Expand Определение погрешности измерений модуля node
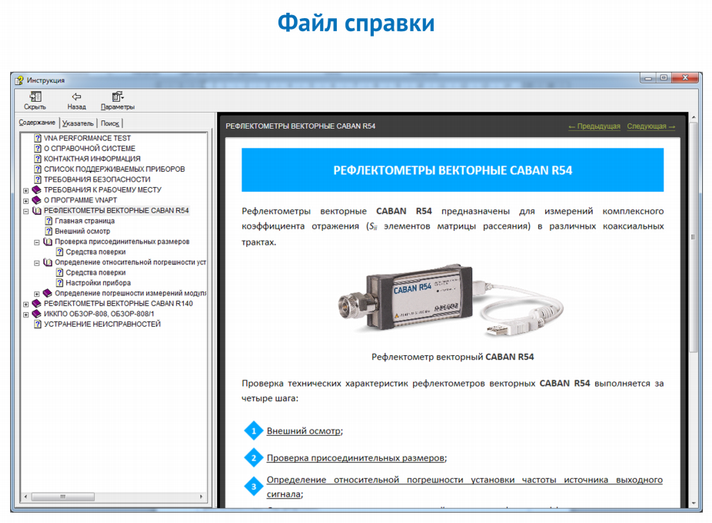This screenshot has height=523, width=712. click(x=37, y=294)
